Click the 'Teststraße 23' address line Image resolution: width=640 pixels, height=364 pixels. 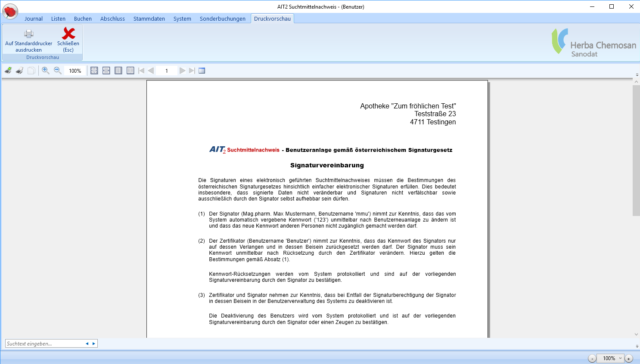click(x=435, y=114)
